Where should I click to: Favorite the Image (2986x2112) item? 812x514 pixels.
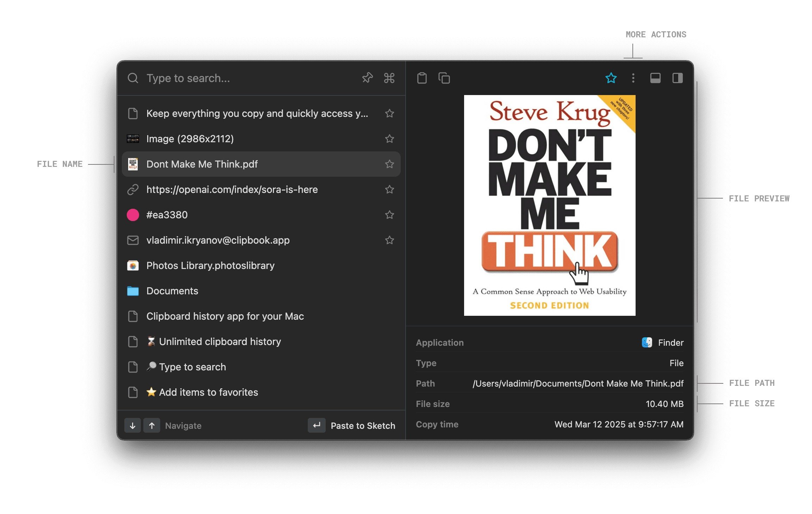point(389,139)
